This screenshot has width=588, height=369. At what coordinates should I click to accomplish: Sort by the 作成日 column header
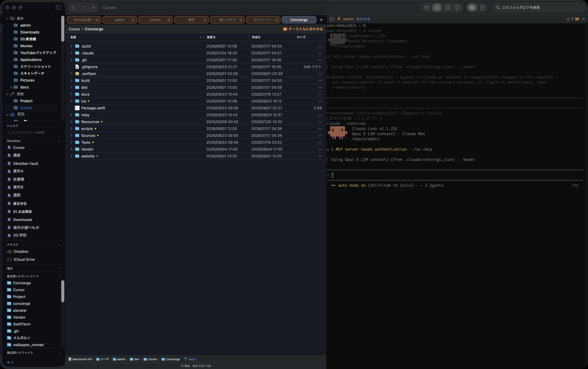[271, 37]
